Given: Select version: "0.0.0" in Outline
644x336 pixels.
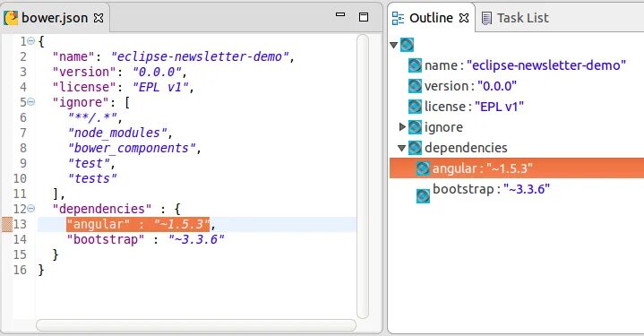Looking at the screenshot, I should point(470,86).
